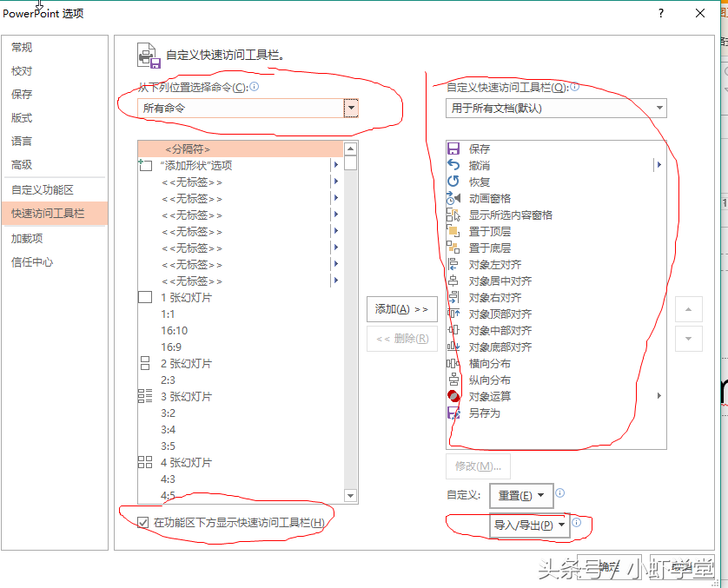Expand arrow of last <<无标签>> row
Image resolution: width=728 pixels, height=588 pixels.
[336, 281]
